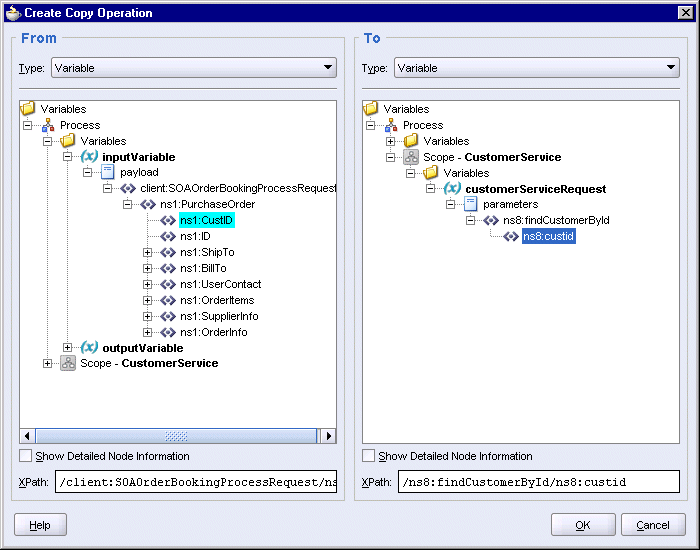Click the element icon beside ns8:custid
700x550 pixels.
pos(511,237)
